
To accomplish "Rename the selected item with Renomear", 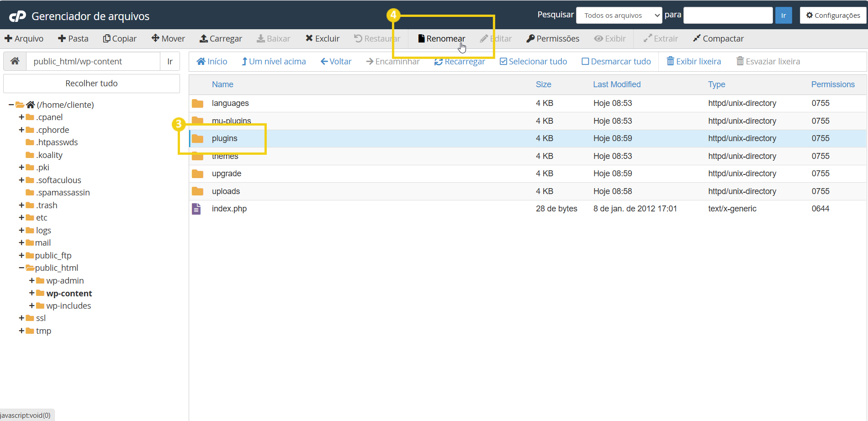I will (441, 39).
